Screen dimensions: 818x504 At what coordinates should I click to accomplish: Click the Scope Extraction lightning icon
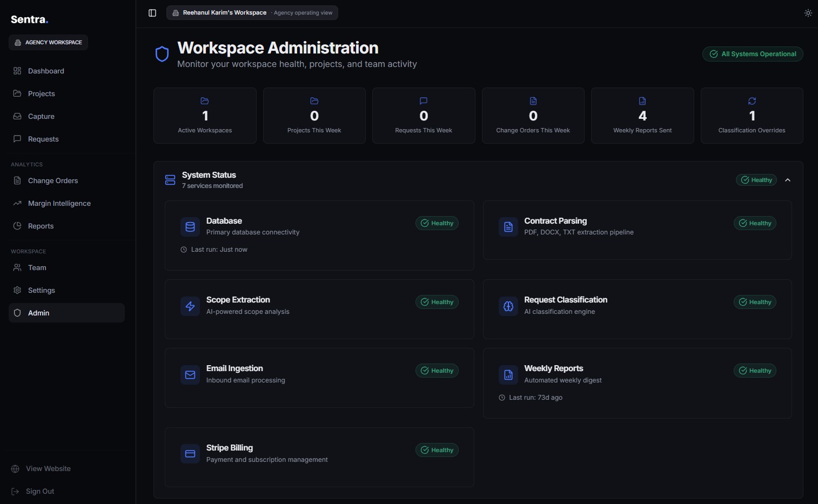[190, 306]
